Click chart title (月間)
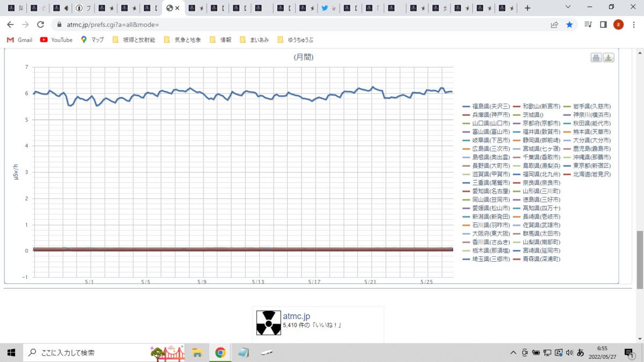This screenshot has width=644, height=362. 303,57
